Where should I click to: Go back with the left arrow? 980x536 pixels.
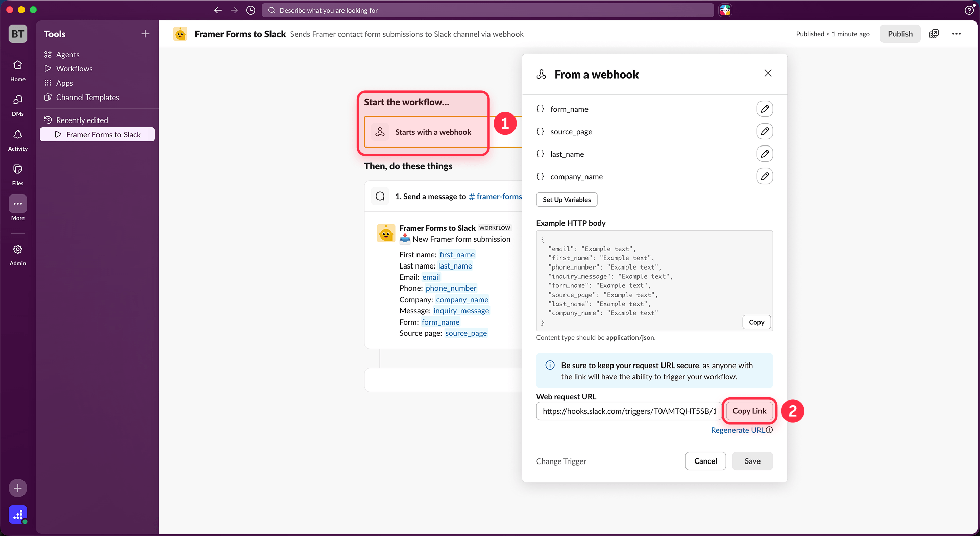pyautogui.click(x=218, y=10)
